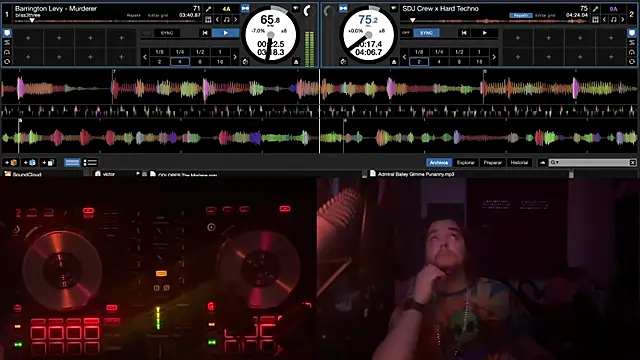The image size is (640, 360).
Task: Click Editar grid on deck 2
Action: pyautogui.click(x=545, y=16)
